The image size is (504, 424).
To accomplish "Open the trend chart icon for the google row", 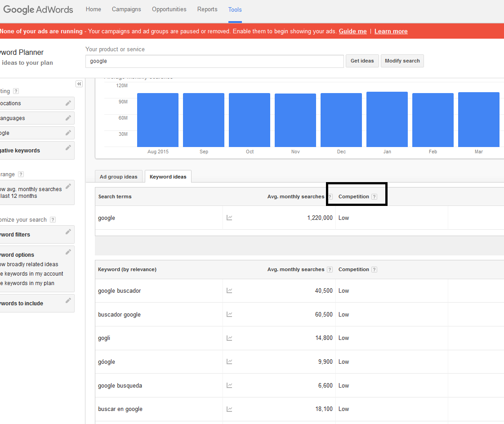I will pos(229,218).
